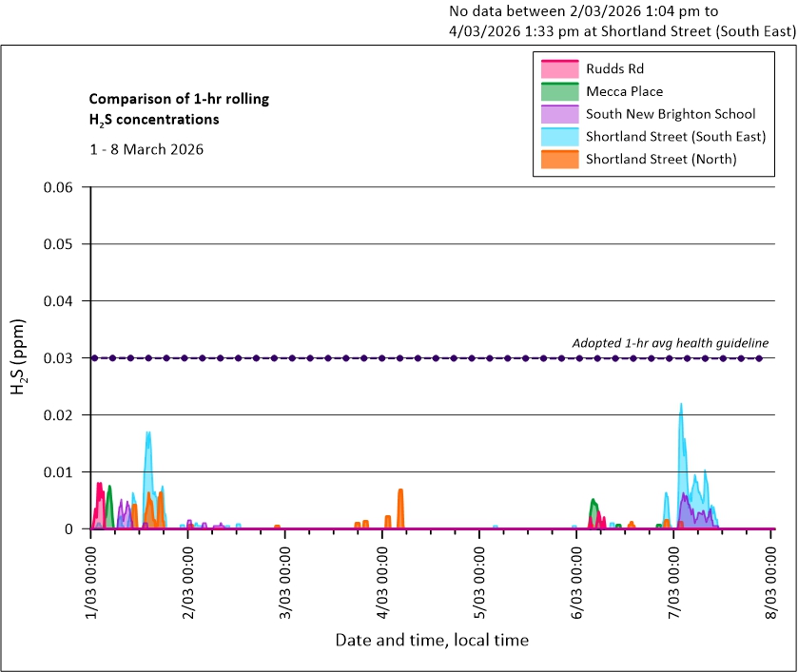
Task: Click the Shortland Street (South East) blue swatch
Action: point(558,137)
